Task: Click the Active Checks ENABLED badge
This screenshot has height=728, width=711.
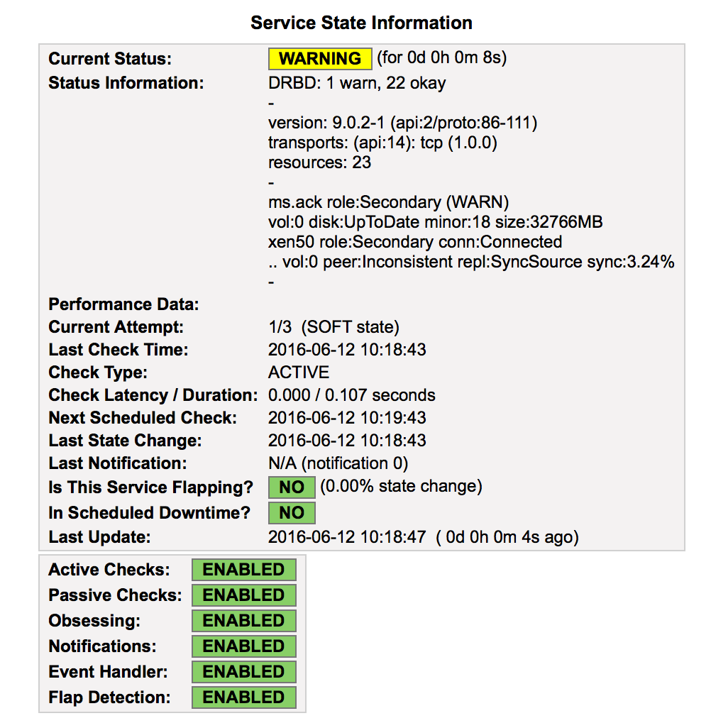Action: tap(244, 570)
